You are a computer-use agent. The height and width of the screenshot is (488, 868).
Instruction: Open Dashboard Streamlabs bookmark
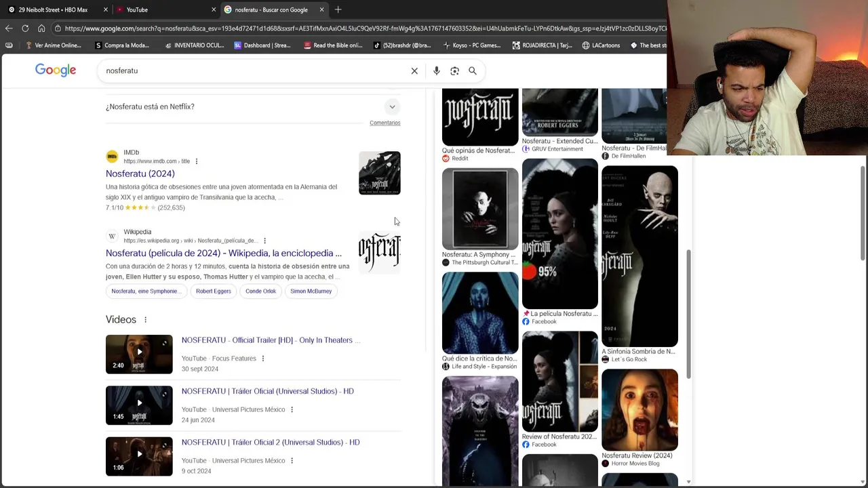262,45
